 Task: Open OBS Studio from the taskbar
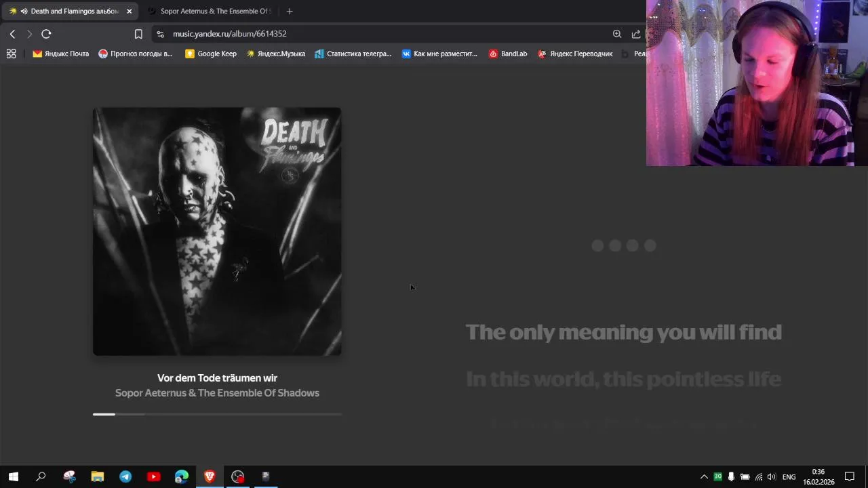(237, 476)
